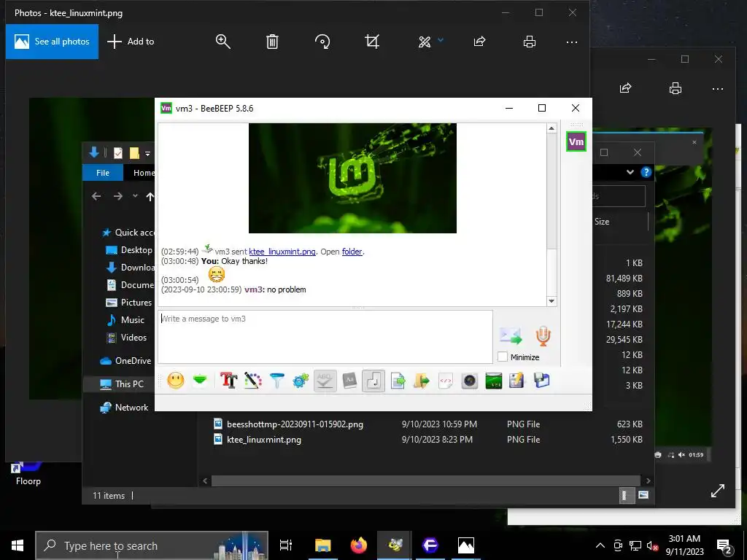Image resolution: width=747 pixels, height=560 pixels.
Task: Expand the edit tool dropdown chevron in Photos
Action: coord(440,41)
